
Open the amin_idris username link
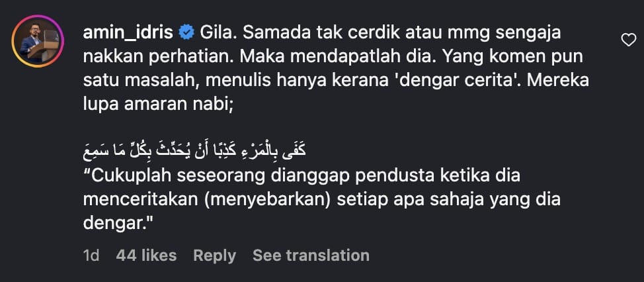tap(128, 32)
